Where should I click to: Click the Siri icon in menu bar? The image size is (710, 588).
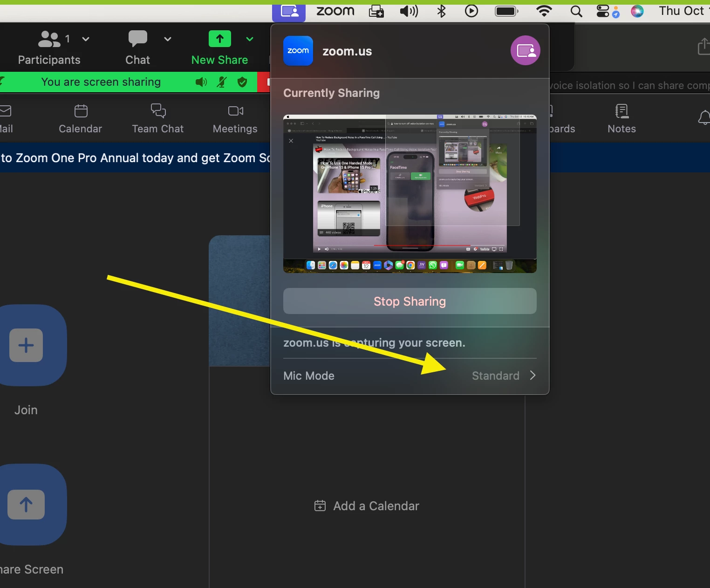637,11
